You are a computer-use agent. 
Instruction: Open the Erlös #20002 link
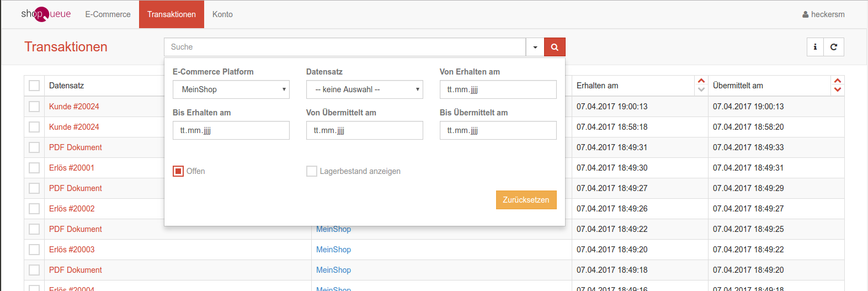[x=72, y=209]
